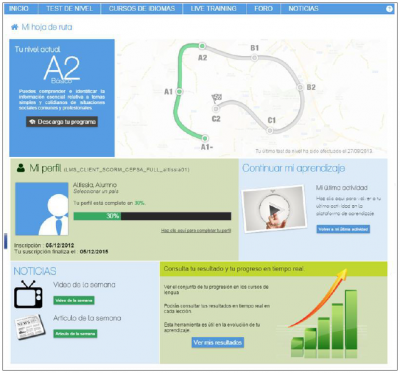Image resolution: width=400 pixels, height=373 pixels.
Task: Click Volver a mi última actividad button
Action: click(343, 229)
